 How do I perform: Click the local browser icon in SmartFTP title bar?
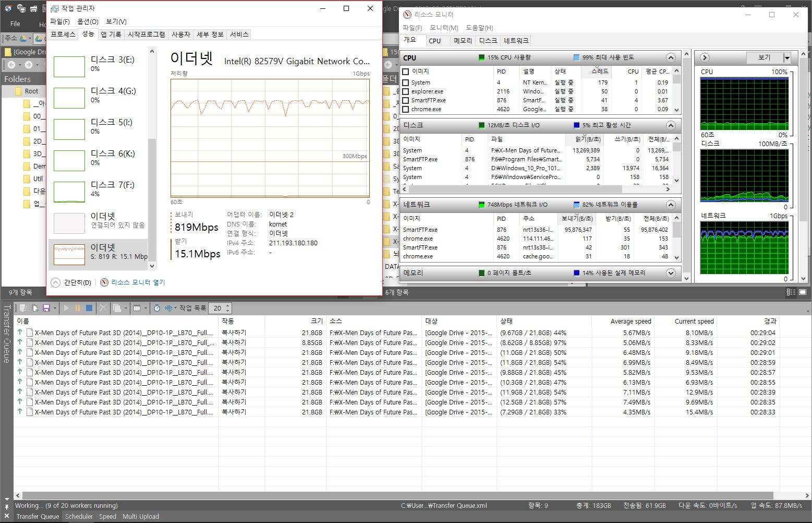click(33, 8)
